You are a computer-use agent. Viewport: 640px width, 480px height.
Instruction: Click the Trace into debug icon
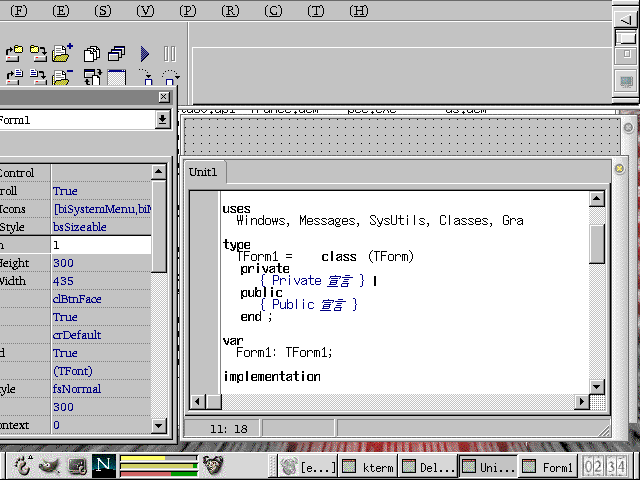click(x=147, y=77)
